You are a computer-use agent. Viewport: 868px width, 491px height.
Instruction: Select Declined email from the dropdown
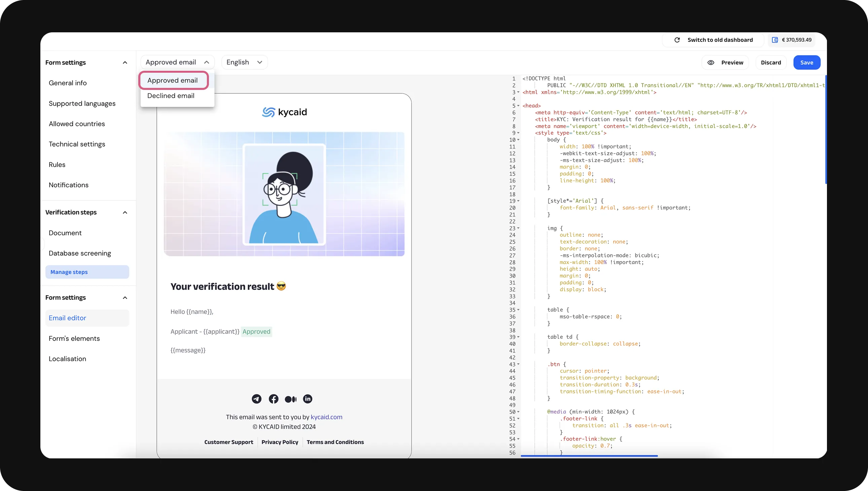pyautogui.click(x=171, y=96)
